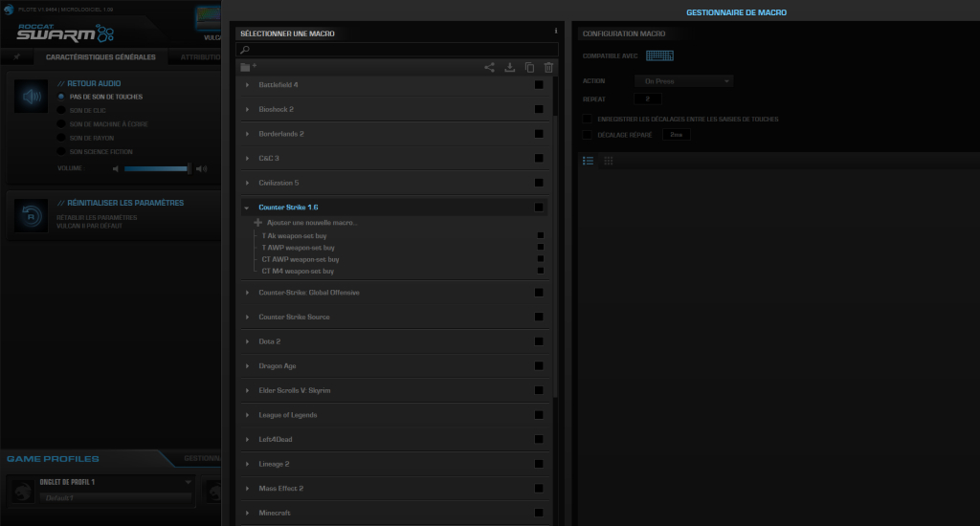Switch to list view icon

(589, 161)
